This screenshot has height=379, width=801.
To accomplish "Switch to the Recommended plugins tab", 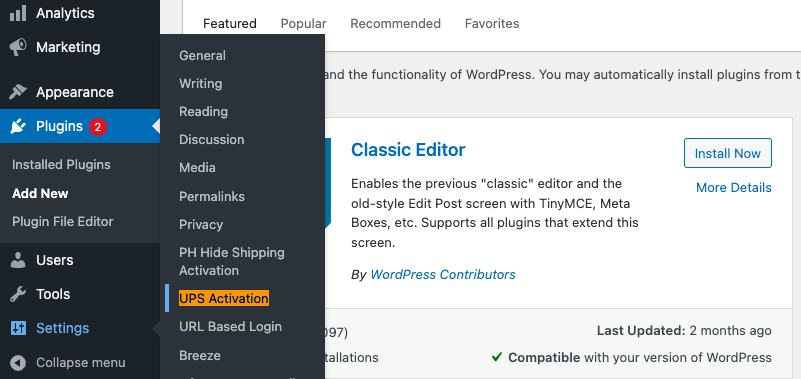I will (395, 23).
